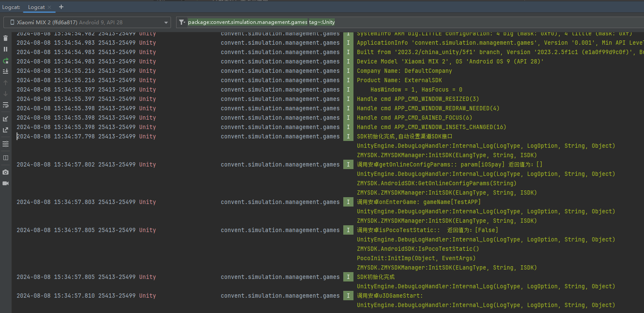Click the 'I' level badge on the 15:34:57.798 row
This screenshot has height=313, width=644.
click(348, 136)
